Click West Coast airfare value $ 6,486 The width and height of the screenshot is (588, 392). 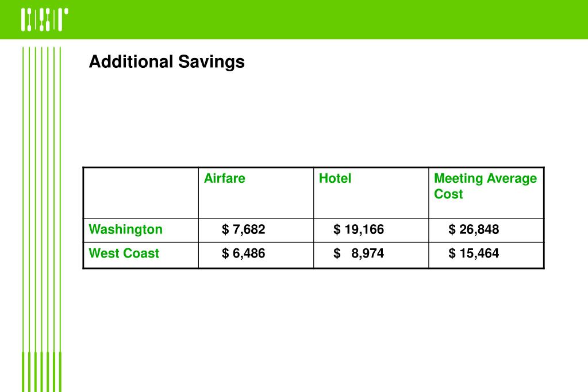point(243,253)
